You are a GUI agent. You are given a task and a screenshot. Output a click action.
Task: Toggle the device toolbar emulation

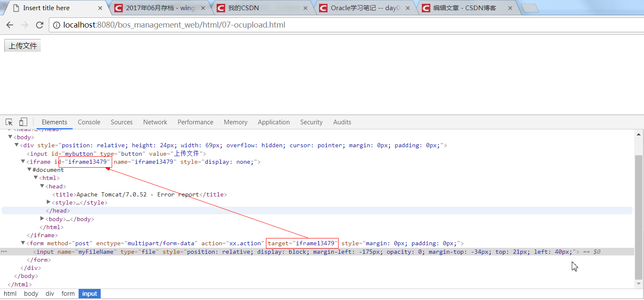[x=23, y=122]
